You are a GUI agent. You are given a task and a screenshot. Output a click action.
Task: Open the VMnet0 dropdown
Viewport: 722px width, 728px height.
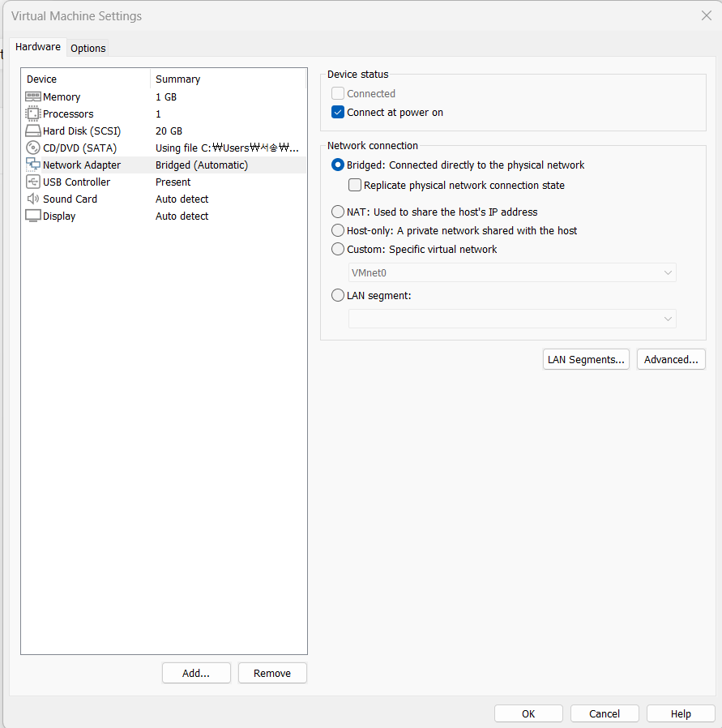tap(512, 272)
